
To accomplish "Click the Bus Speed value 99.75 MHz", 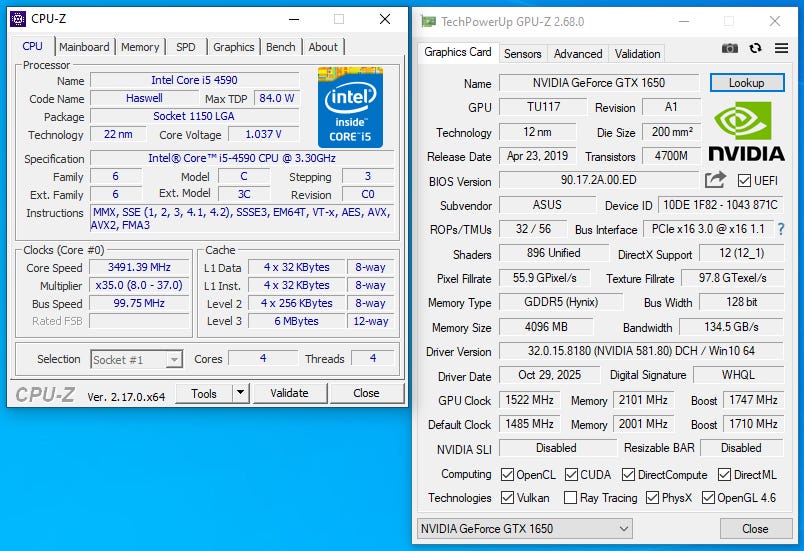I will click(x=139, y=303).
